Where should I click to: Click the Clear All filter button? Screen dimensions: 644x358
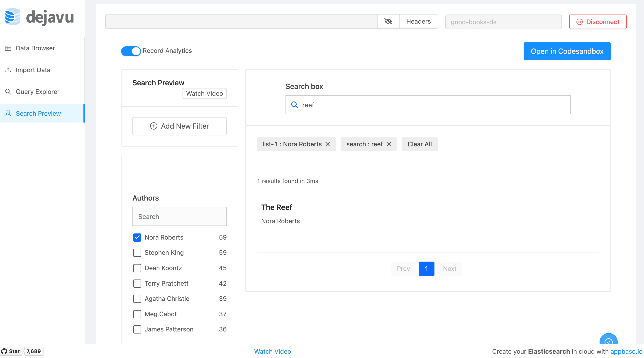pos(420,144)
